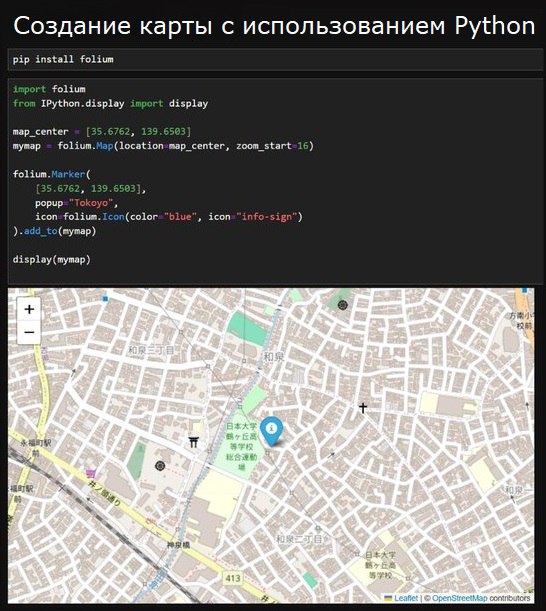
Task: Zoom in with the plus button
Action: point(29,309)
